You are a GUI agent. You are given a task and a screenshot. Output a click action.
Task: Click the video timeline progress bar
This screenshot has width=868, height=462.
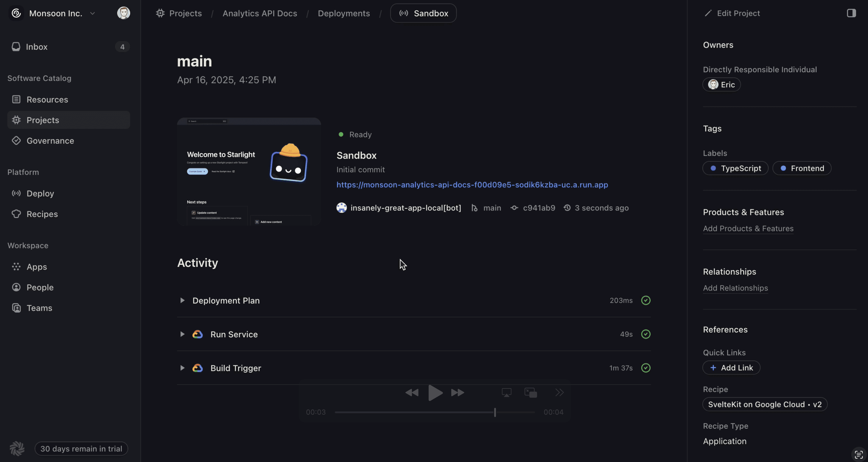[x=435, y=412]
